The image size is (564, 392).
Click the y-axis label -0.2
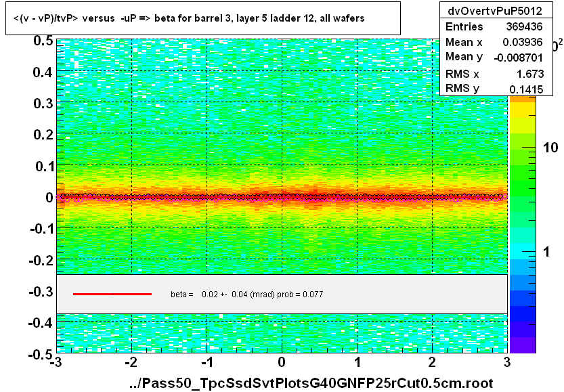coord(41,260)
